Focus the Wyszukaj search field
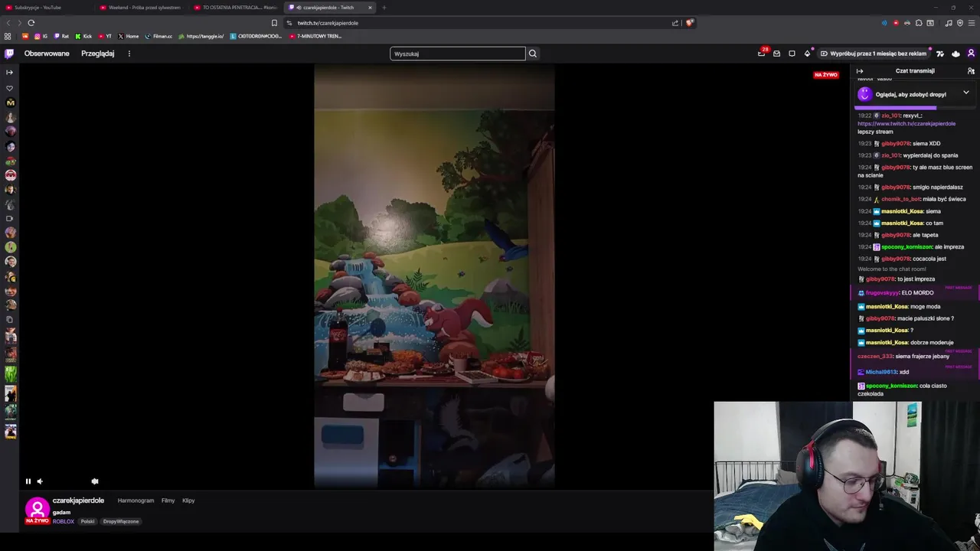The width and height of the screenshot is (980, 551). pyautogui.click(x=457, y=54)
